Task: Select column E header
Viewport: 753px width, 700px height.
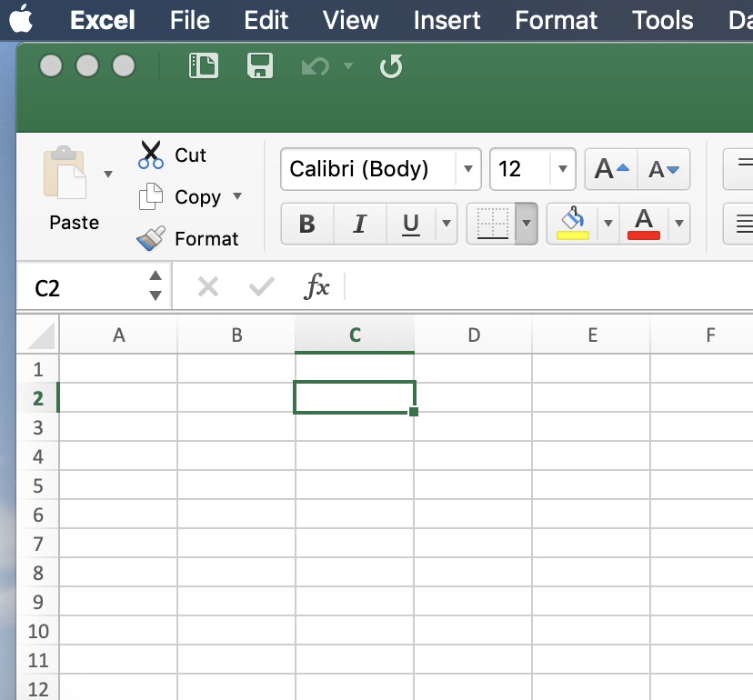Action: (x=592, y=335)
